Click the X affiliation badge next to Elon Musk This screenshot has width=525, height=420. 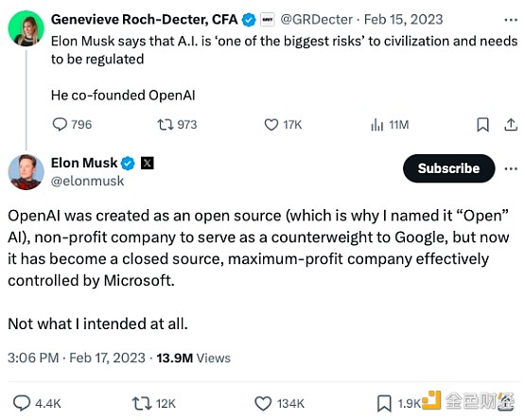pos(147,163)
